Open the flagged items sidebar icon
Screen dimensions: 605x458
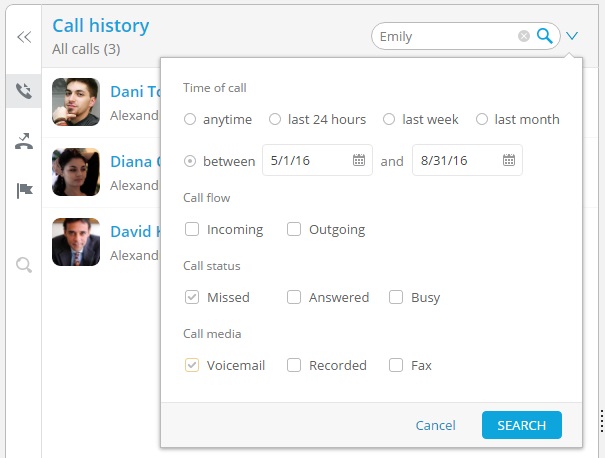click(x=24, y=190)
